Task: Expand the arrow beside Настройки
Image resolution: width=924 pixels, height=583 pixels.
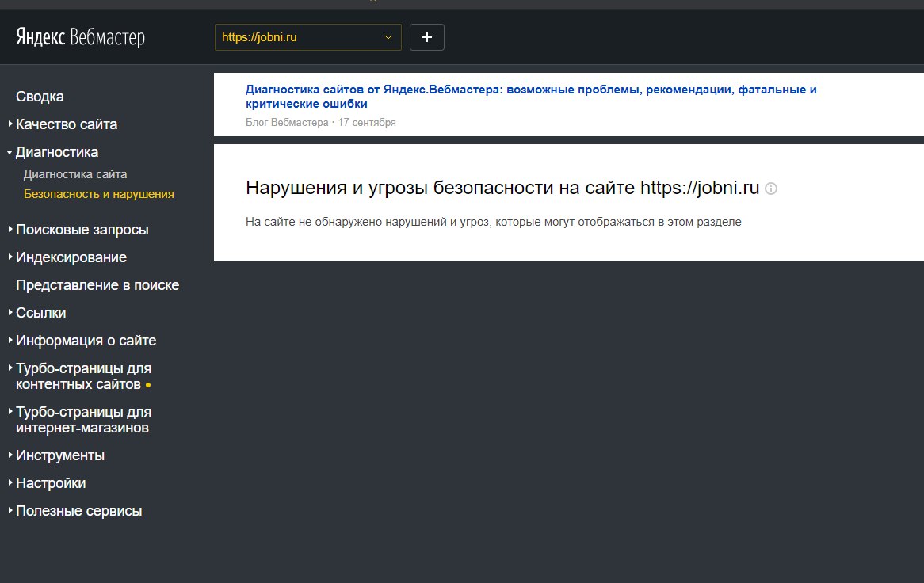Action: tap(10, 482)
